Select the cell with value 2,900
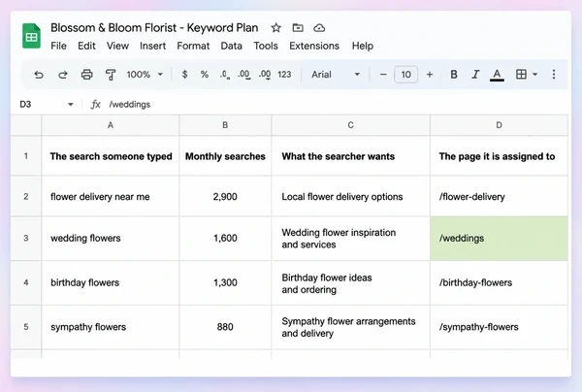This screenshot has width=582, height=392. 225,196
